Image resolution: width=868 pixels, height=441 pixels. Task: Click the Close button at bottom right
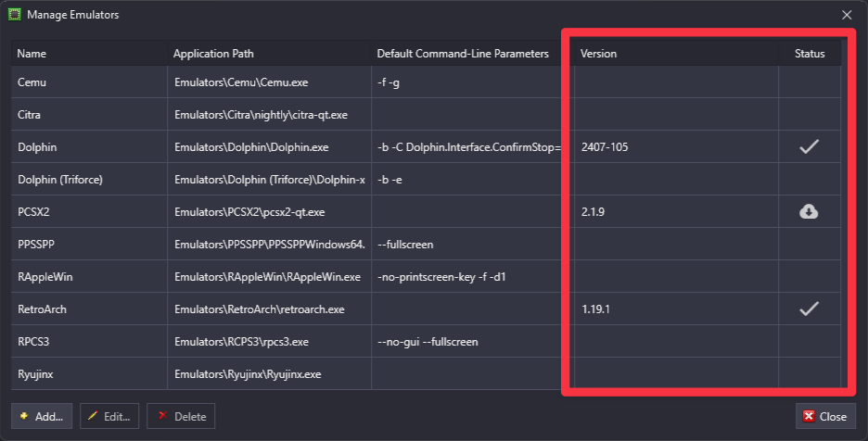pyautogui.click(x=825, y=416)
